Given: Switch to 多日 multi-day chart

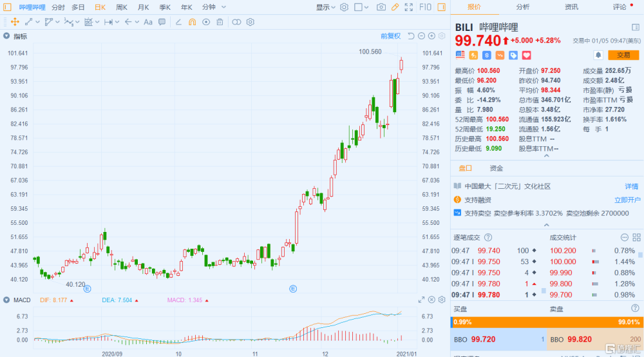Looking at the screenshot, I should [78, 7].
